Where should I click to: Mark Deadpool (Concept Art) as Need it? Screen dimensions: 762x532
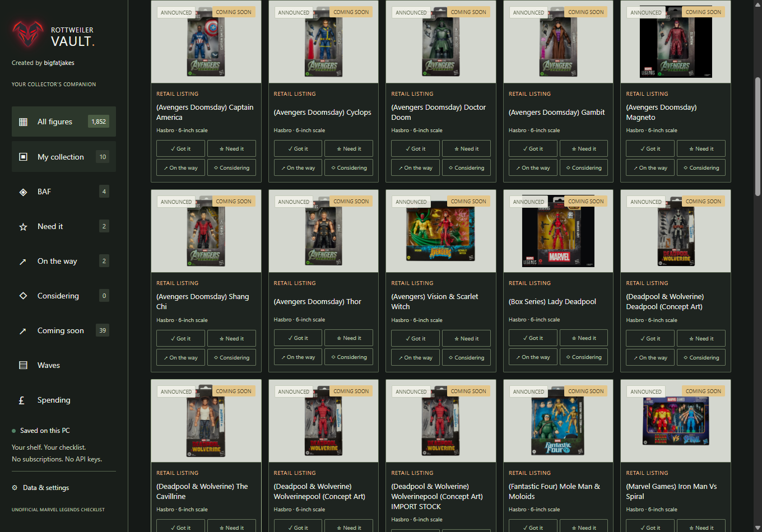[701, 338]
